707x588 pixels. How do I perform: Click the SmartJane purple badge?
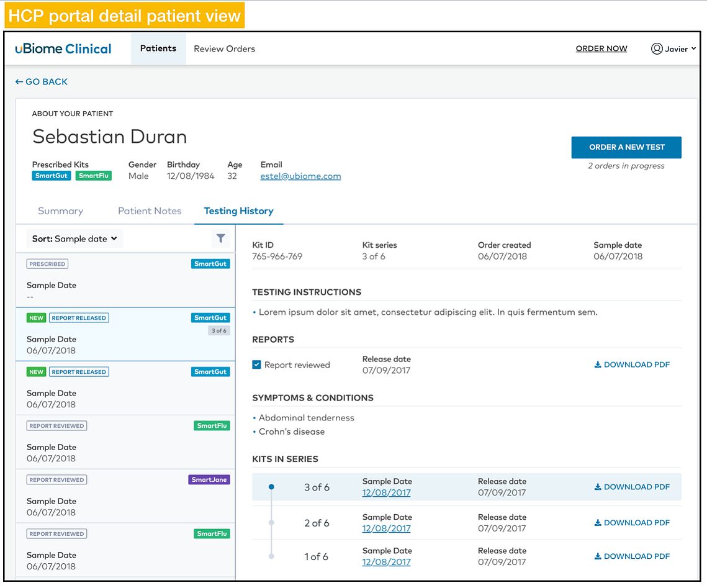click(209, 480)
